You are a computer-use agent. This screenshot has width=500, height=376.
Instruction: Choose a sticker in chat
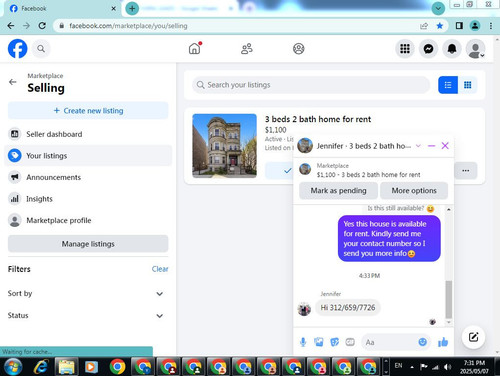(334, 342)
